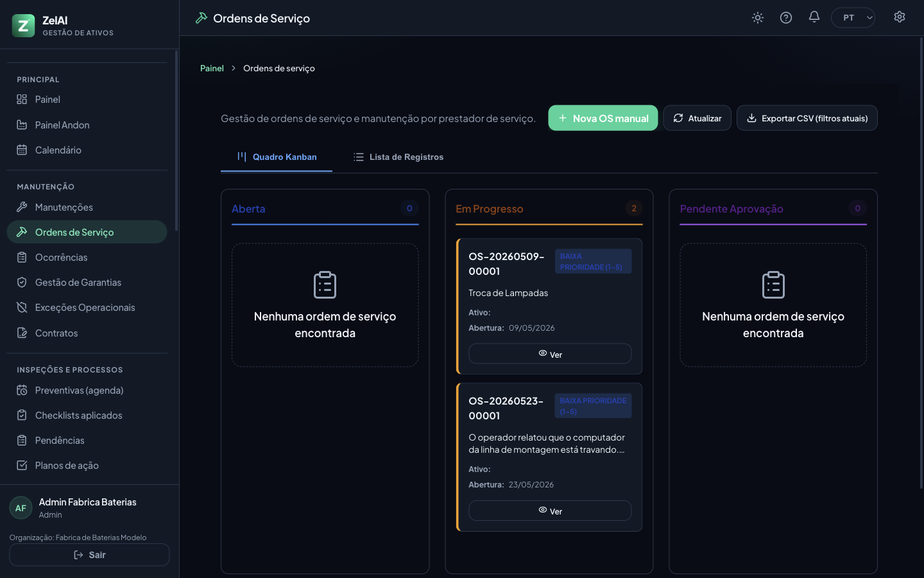Open Exceções Operacionais sidebar item

(x=87, y=308)
